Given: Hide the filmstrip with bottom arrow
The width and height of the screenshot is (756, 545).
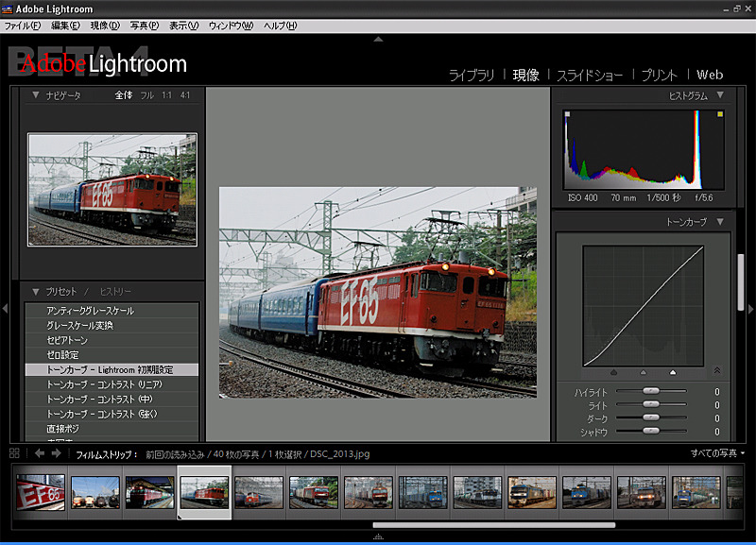Looking at the screenshot, I should (379, 536).
